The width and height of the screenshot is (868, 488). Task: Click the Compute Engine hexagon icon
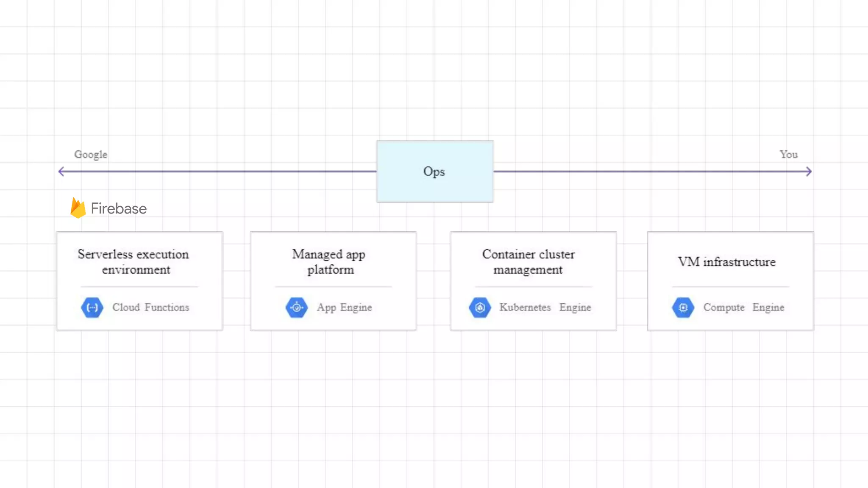683,308
